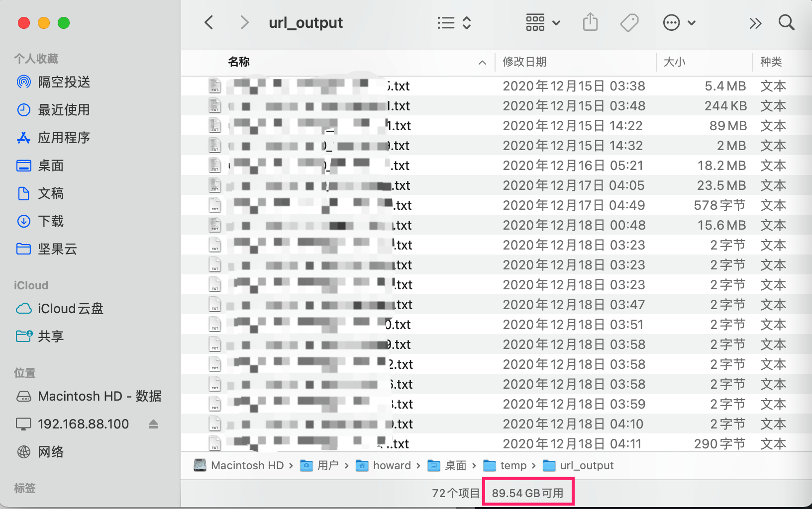Select 192.168.88.100 network location

73,424
